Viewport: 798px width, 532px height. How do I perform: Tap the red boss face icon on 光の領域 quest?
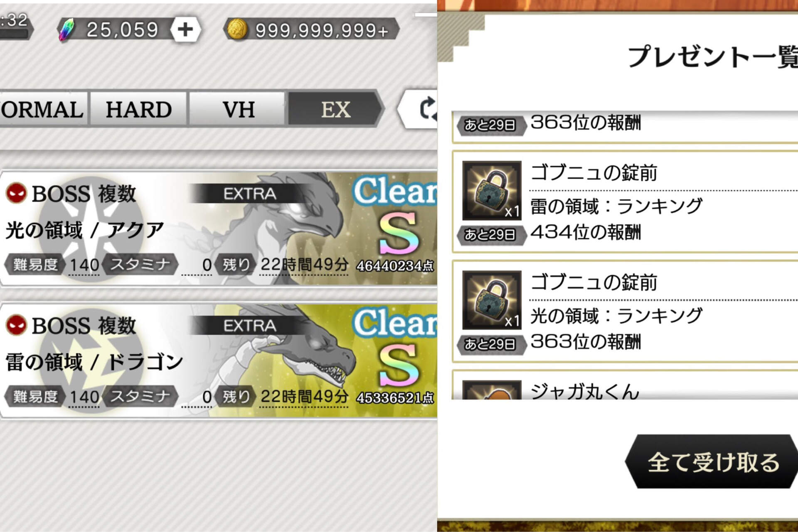tap(17, 193)
